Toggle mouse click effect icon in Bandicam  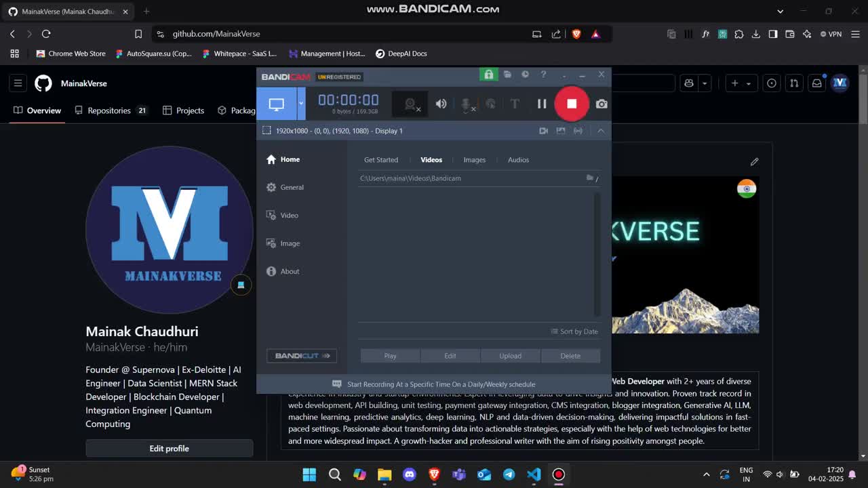coord(490,104)
